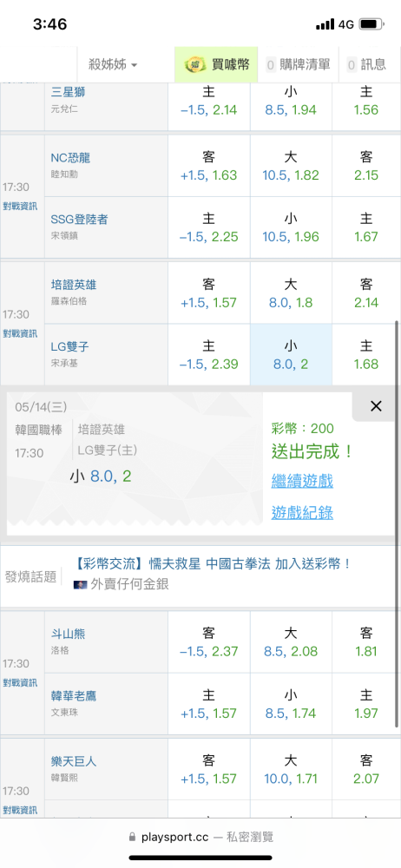Open the 遊戲紀錄 link
Image resolution: width=401 pixels, height=868 pixels.
click(x=302, y=513)
